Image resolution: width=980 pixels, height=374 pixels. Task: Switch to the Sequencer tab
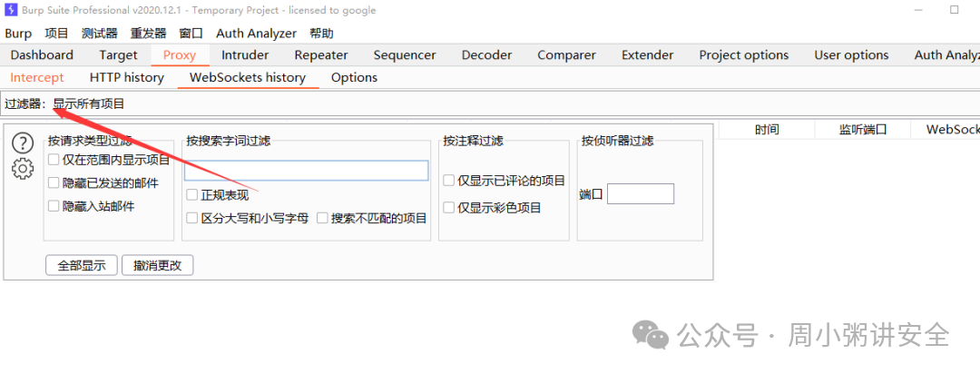(405, 55)
